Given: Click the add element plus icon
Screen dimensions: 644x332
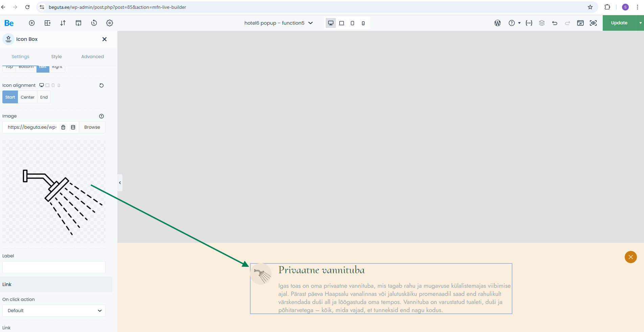Looking at the screenshot, I should (32, 23).
